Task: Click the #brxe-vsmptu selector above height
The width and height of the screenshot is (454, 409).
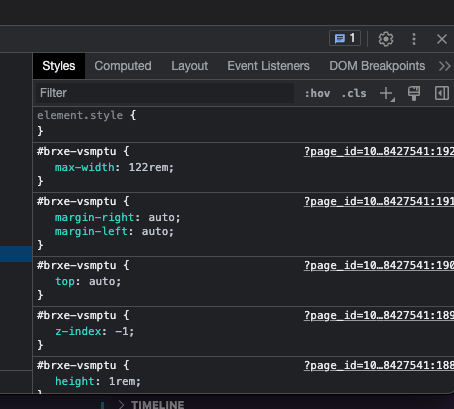Action: [77, 365]
